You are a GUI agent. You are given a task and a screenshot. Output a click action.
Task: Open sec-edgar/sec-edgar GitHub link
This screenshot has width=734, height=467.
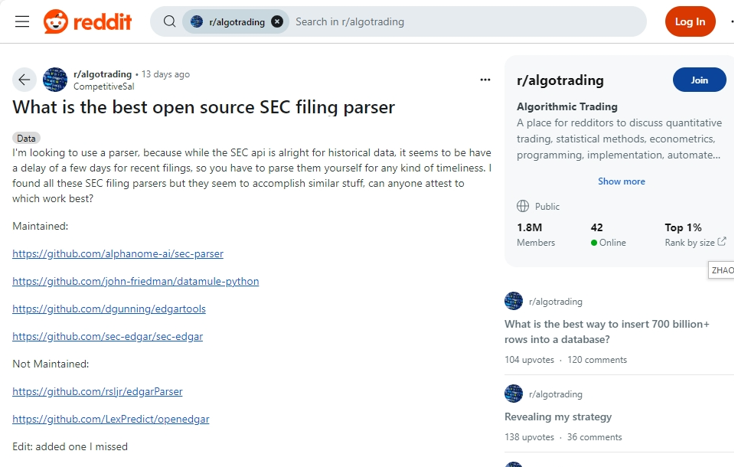107,336
